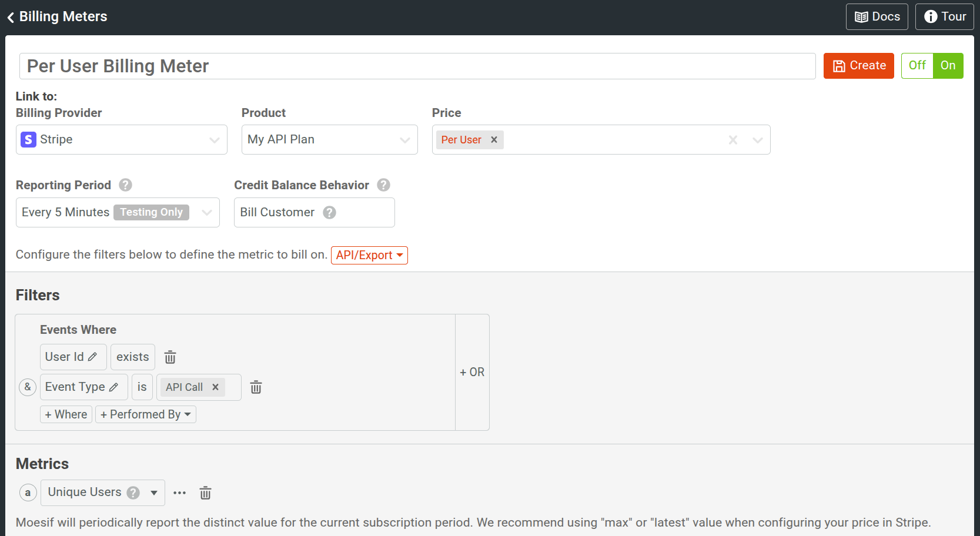The width and height of the screenshot is (980, 536).
Task: Click the & operator between filter conditions
Action: (x=27, y=387)
